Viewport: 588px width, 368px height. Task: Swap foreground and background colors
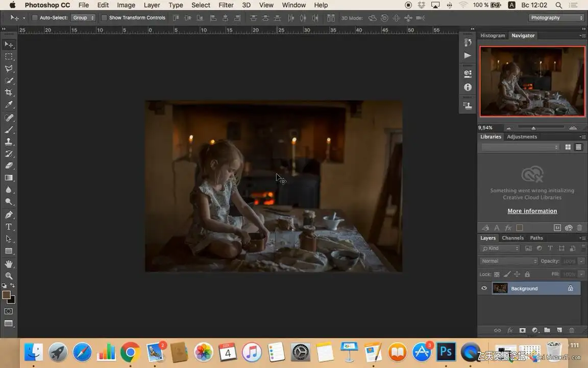[x=12, y=285]
